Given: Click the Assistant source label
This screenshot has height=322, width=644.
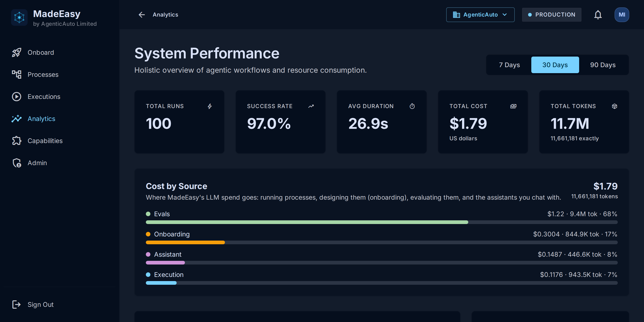Looking at the screenshot, I should point(168,255).
